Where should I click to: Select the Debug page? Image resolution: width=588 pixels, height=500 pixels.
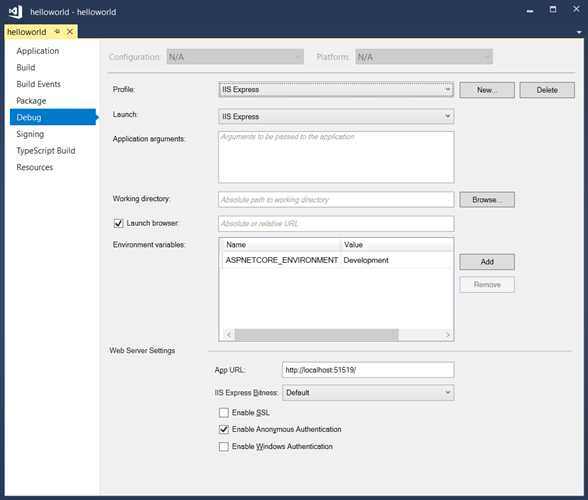[x=53, y=117]
